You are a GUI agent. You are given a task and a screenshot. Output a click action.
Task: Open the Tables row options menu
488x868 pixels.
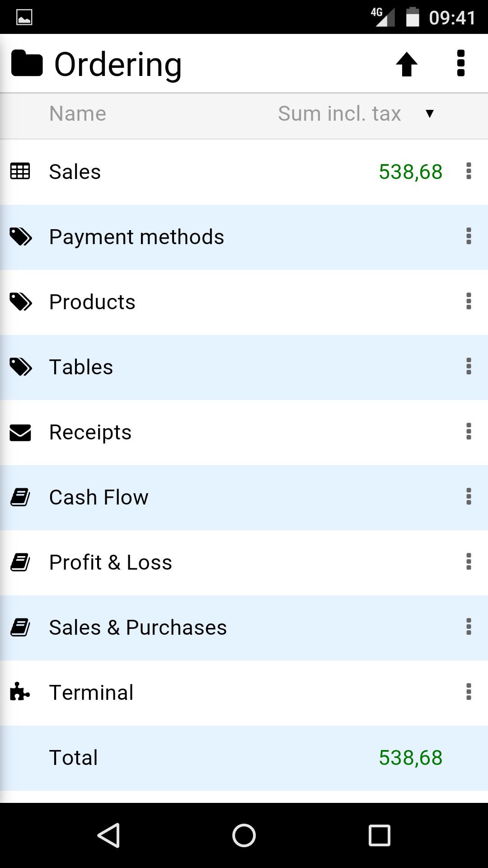coord(469,367)
